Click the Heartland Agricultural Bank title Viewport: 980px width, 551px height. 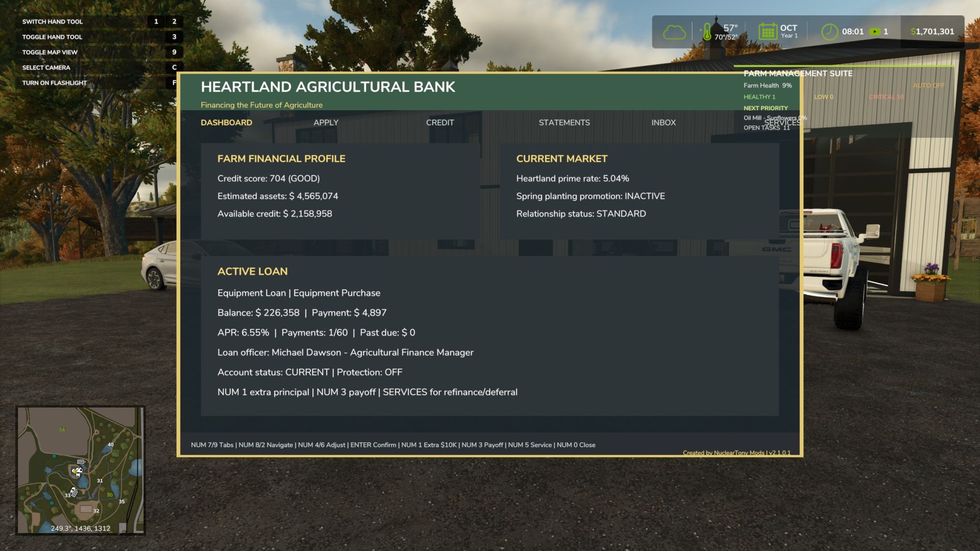(328, 87)
